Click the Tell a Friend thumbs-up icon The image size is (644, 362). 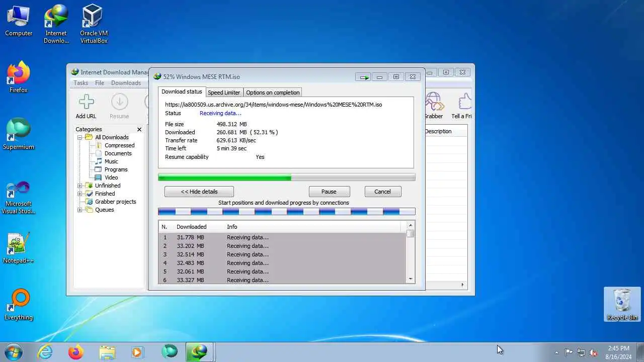pos(463,107)
